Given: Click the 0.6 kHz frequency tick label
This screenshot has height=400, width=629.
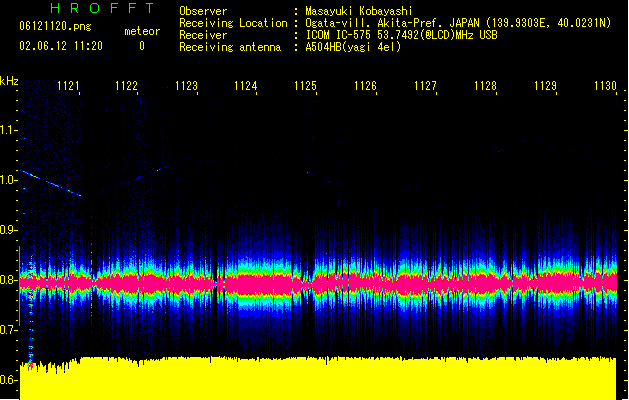Looking at the screenshot, I should click(8, 380).
